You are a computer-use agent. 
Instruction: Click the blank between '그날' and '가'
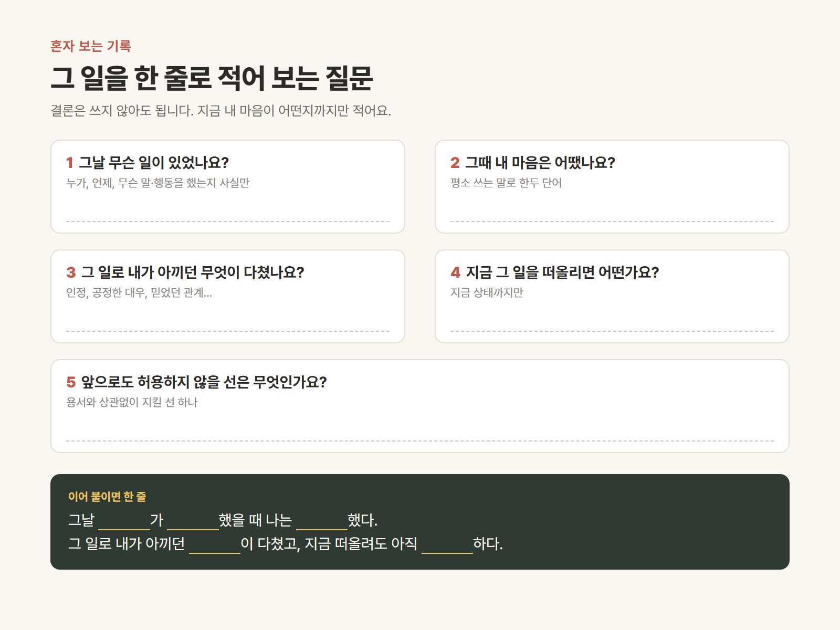point(124,522)
